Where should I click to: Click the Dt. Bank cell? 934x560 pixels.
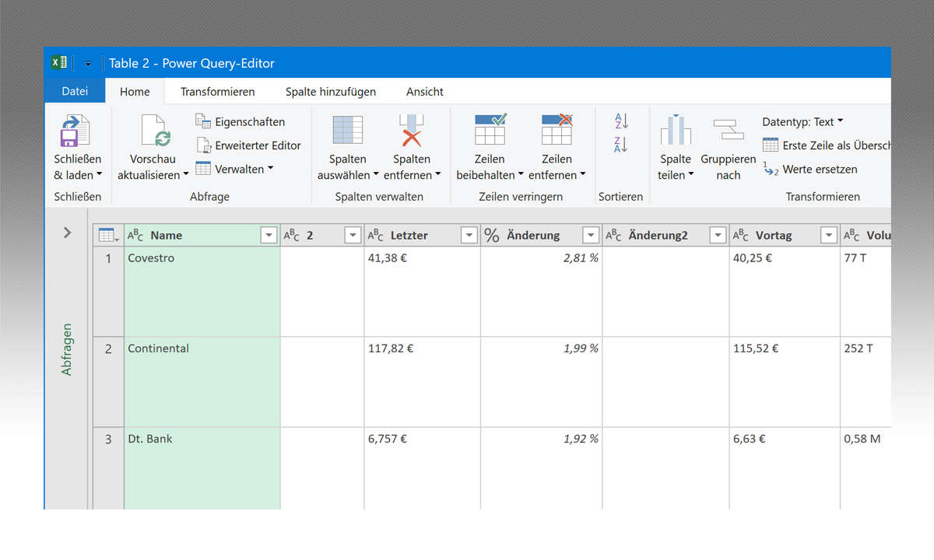(x=202, y=468)
